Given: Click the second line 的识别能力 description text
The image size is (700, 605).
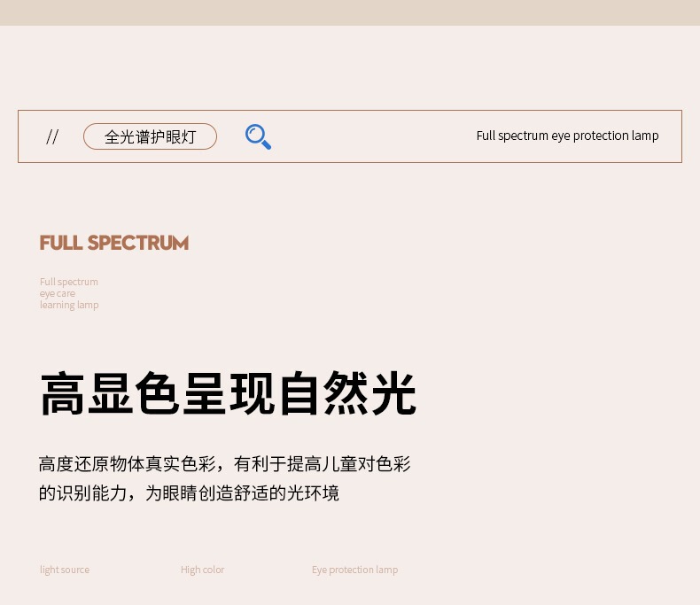Looking at the screenshot, I should pos(189,493).
